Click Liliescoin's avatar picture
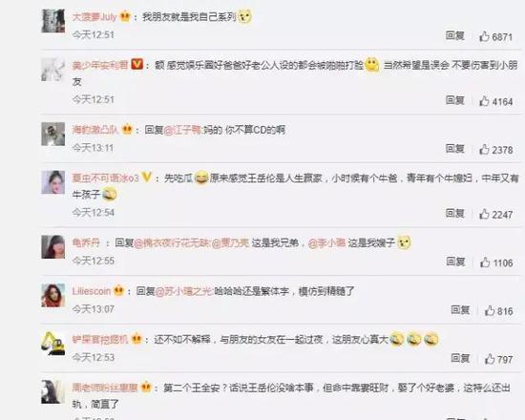The image size is (525, 420). 52,295
